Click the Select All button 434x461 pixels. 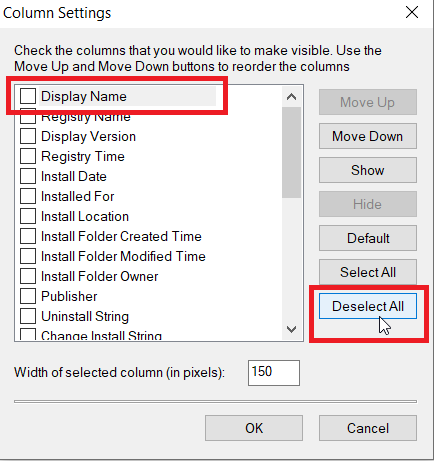point(368,272)
